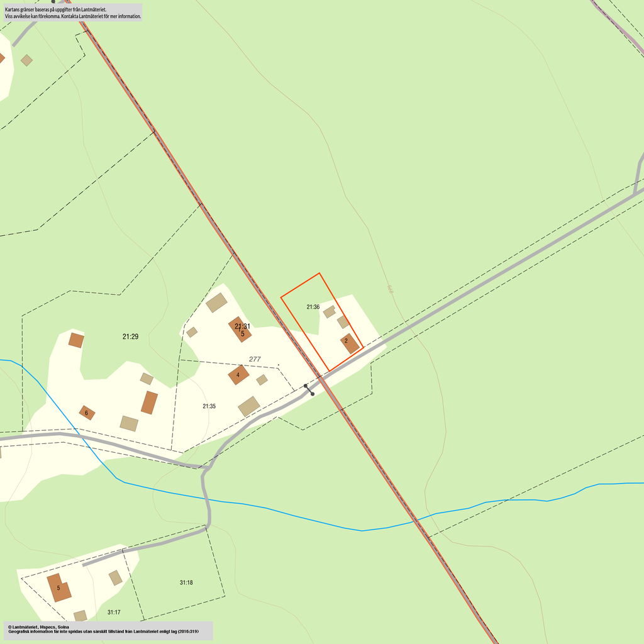Click the tall orange building below 21:29
This screenshot has width=644, height=644.
point(149,402)
